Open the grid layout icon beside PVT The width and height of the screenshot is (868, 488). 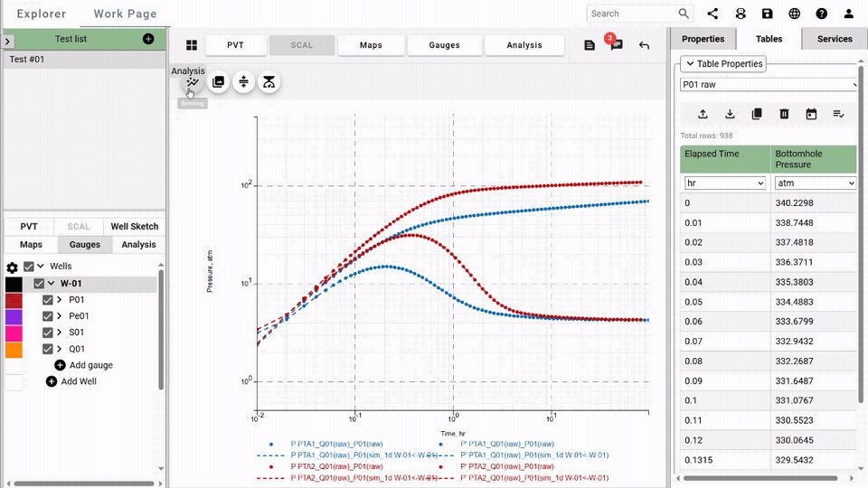[x=192, y=45]
